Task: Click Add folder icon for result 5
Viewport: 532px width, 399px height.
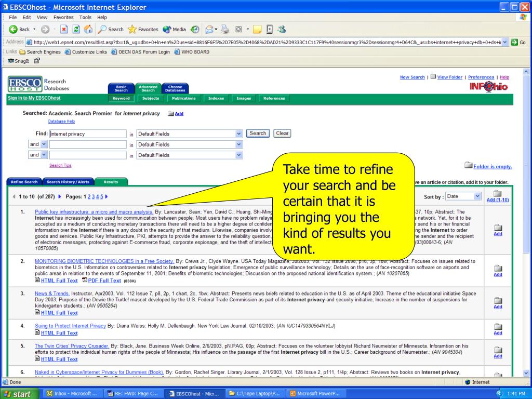Action: pyautogui.click(x=498, y=350)
